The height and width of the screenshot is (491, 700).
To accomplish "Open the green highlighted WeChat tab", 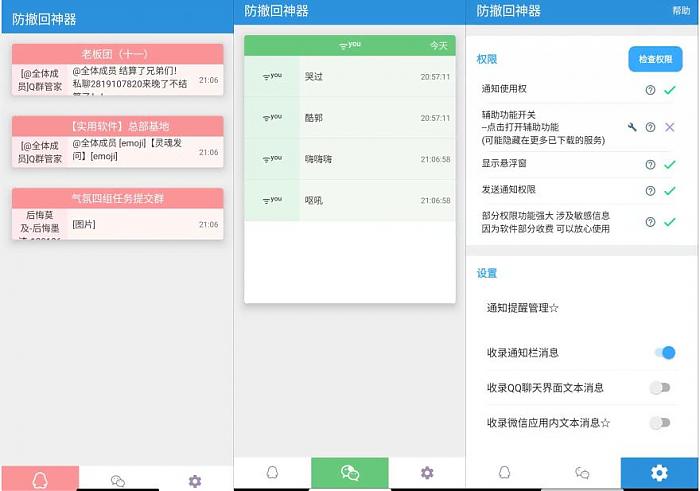I will point(350,473).
